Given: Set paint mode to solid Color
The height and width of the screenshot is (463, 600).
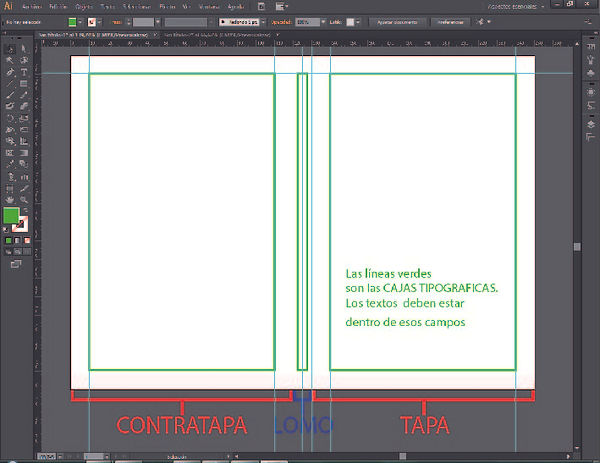Looking at the screenshot, I should pyautogui.click(x=8, y=240).
